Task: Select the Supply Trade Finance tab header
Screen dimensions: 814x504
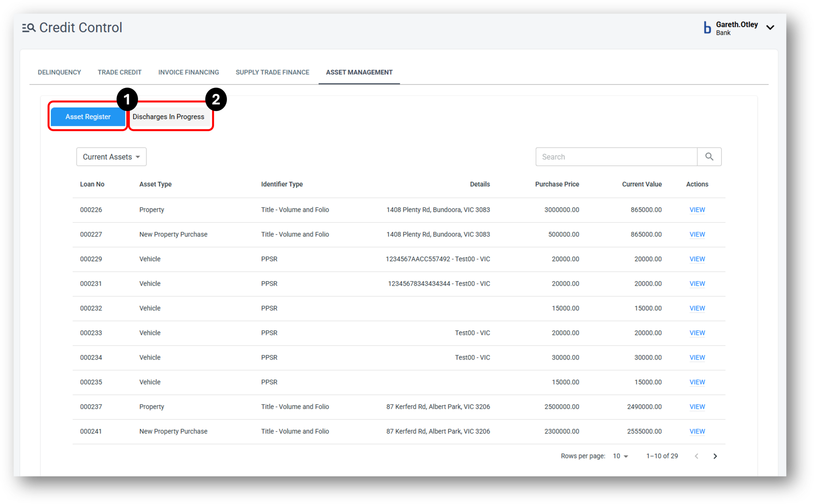Action: click(x=272, y=72)
